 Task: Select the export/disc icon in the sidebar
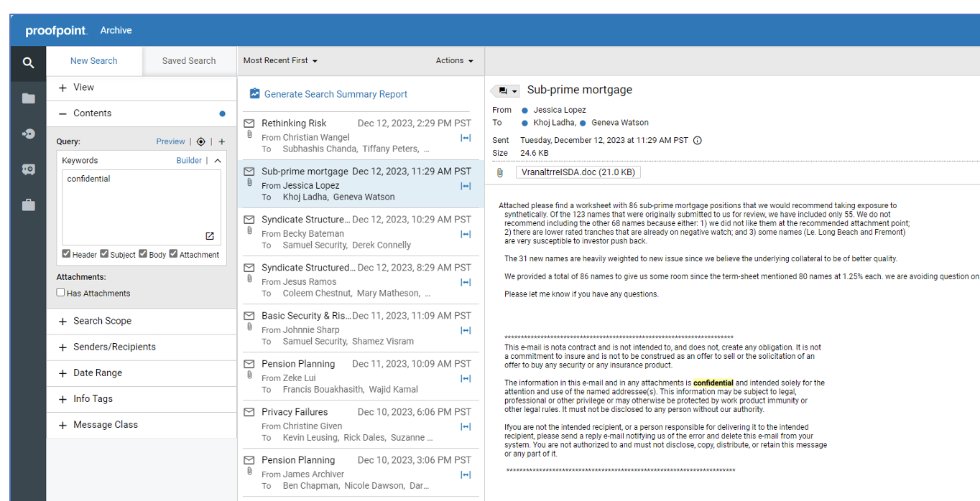click(x=28, y=134)
